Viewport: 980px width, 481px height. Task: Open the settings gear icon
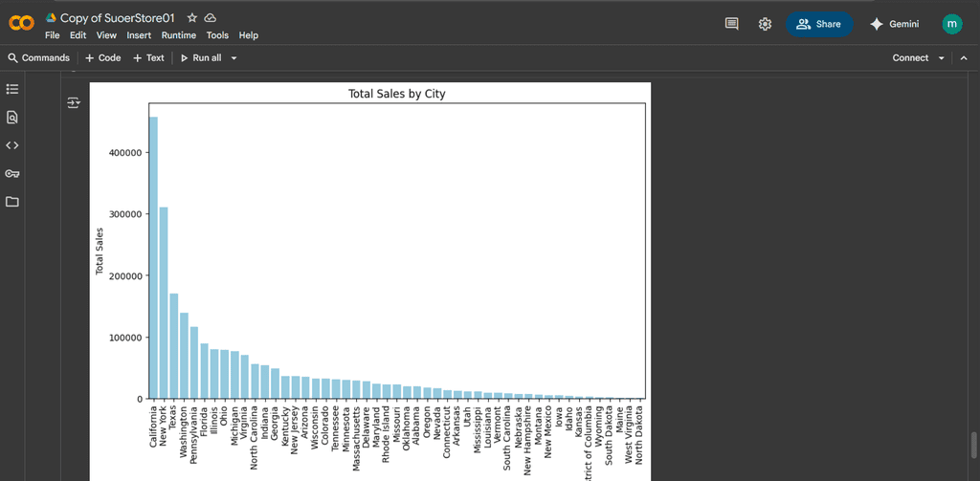pos(765,24)
